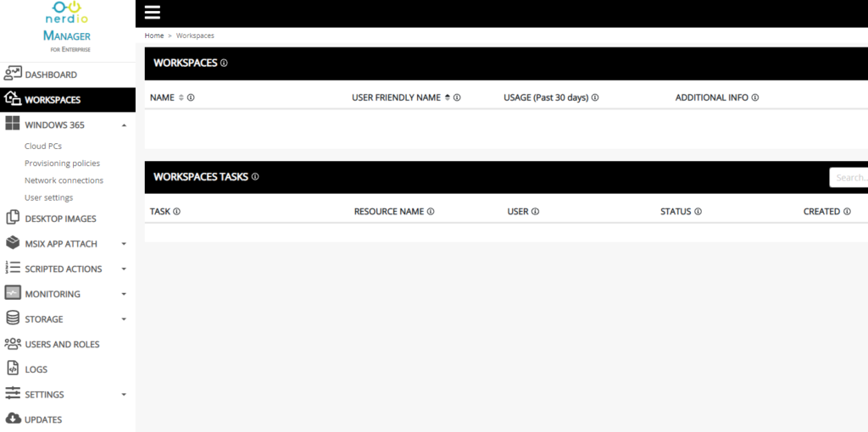Click the Workspaces breadcrumb
This screenshot has height=432, width=868.
coord(195,36)
